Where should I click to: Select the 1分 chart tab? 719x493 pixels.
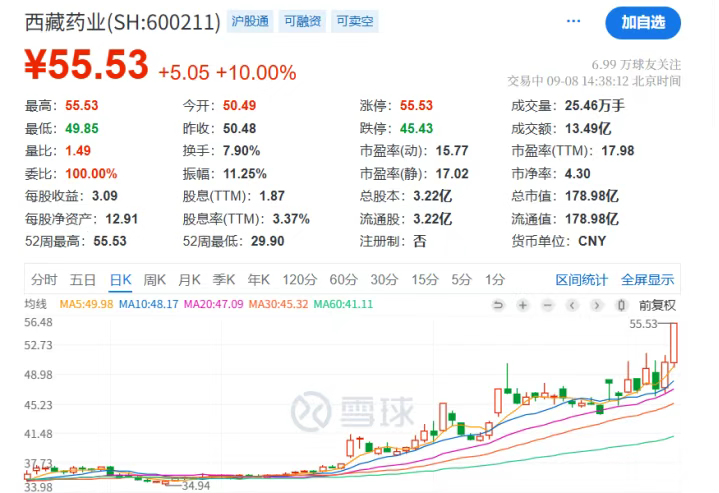(x=495, y=280)
